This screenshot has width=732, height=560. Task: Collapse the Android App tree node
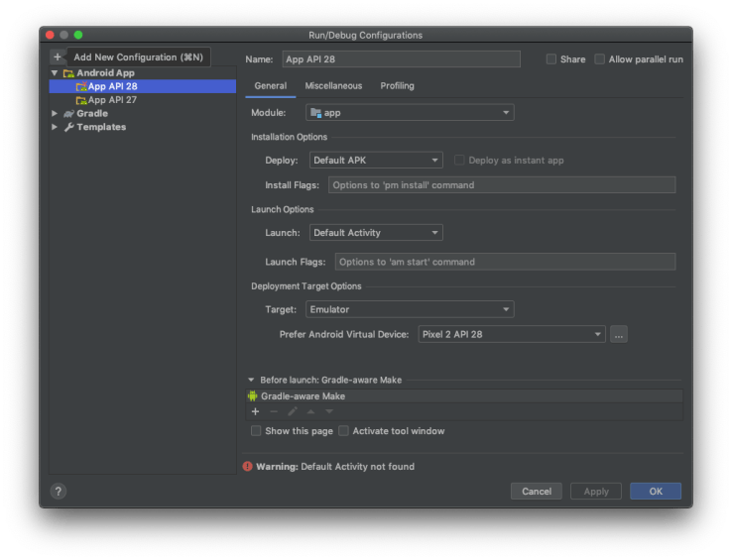[x=55, y=72]
